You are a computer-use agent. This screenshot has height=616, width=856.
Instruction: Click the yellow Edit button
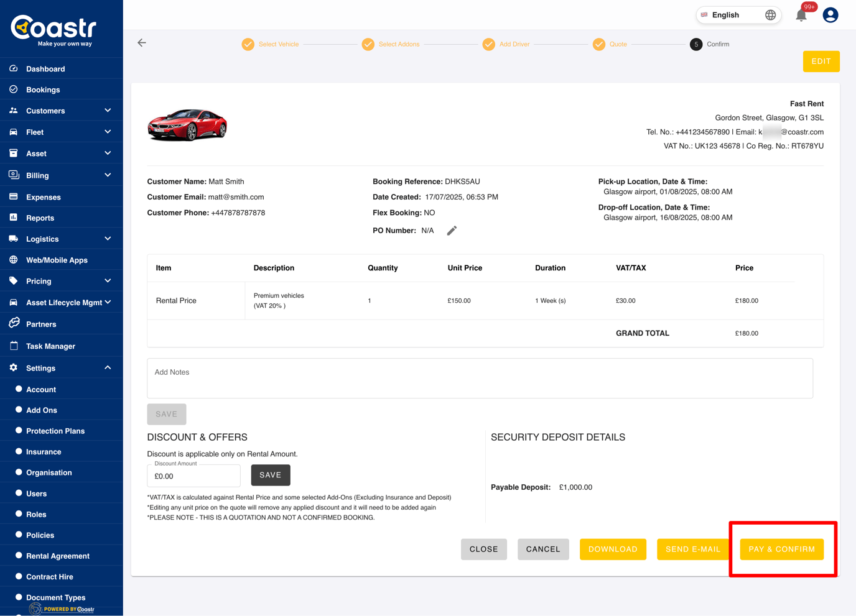click(821, 62)
